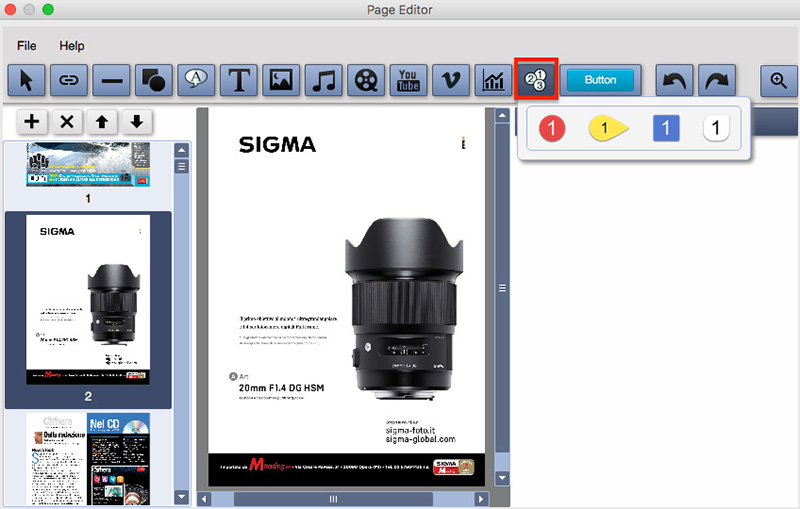Click page canvas horizontal scroll left arrow

(x=204, y=499)
